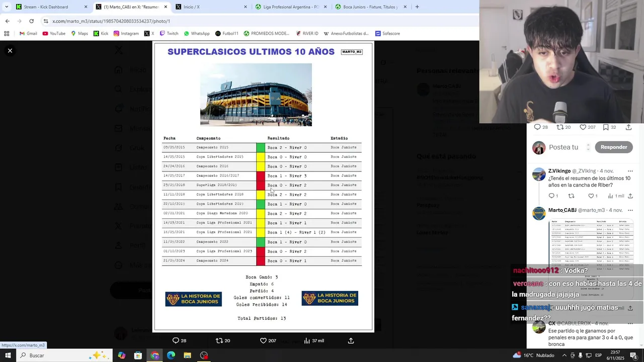Reload the current page
The image size is (644, 362).
point(31,21)
